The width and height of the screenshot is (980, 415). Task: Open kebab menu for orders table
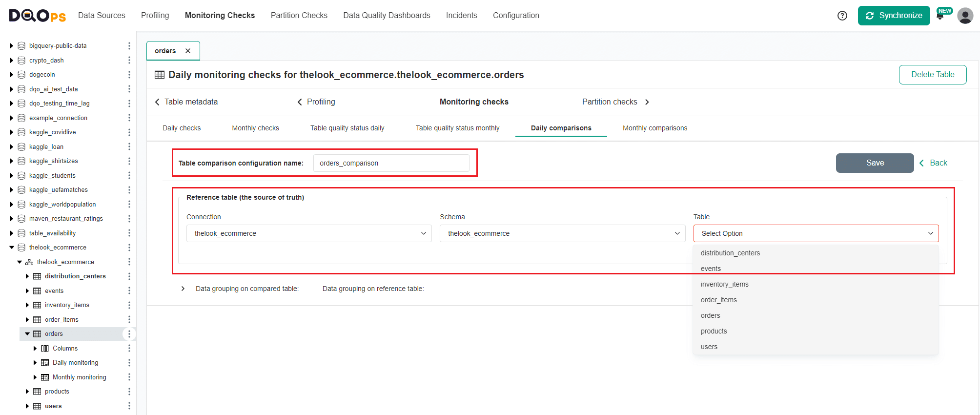click(x=129, y=334)
